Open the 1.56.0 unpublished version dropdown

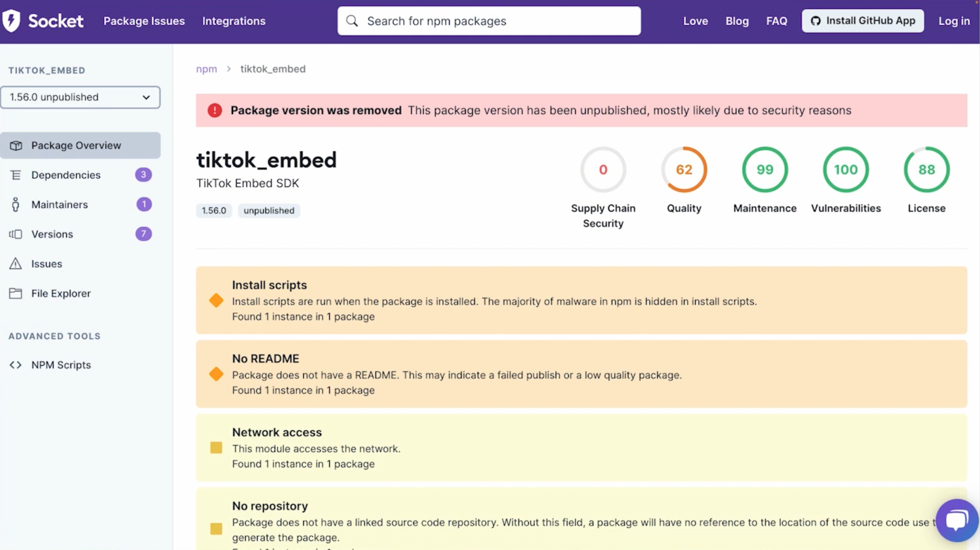tap(80, 97)
